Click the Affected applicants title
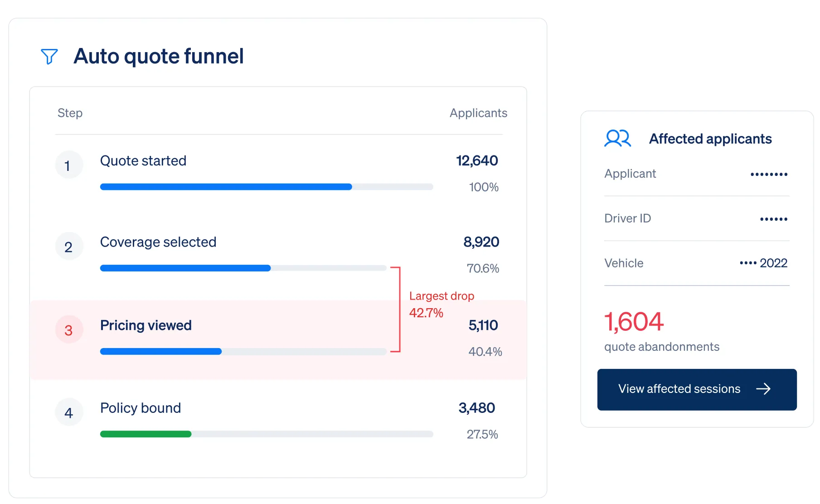The image size is (820, 504). point(710,139)
